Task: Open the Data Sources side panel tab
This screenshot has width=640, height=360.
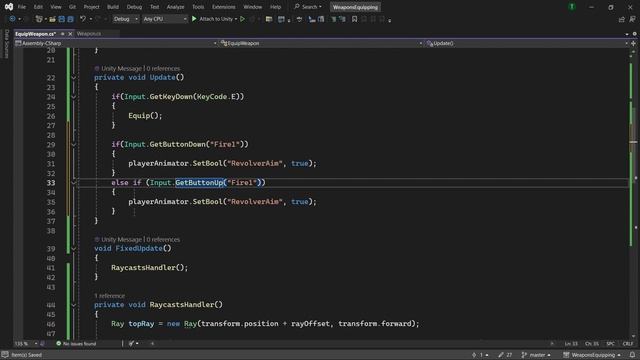Action: [x=6, y=43]
